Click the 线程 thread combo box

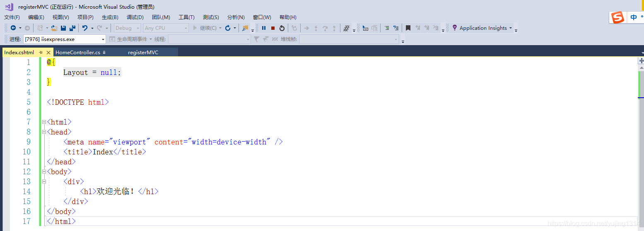tap(210, 39)
